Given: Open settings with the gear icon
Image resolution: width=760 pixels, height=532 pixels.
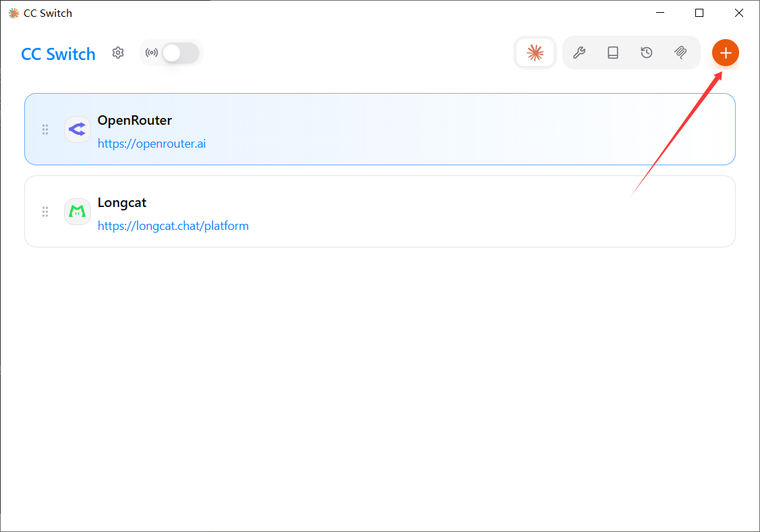Looking at the screenshot, I should coord(118,53).
